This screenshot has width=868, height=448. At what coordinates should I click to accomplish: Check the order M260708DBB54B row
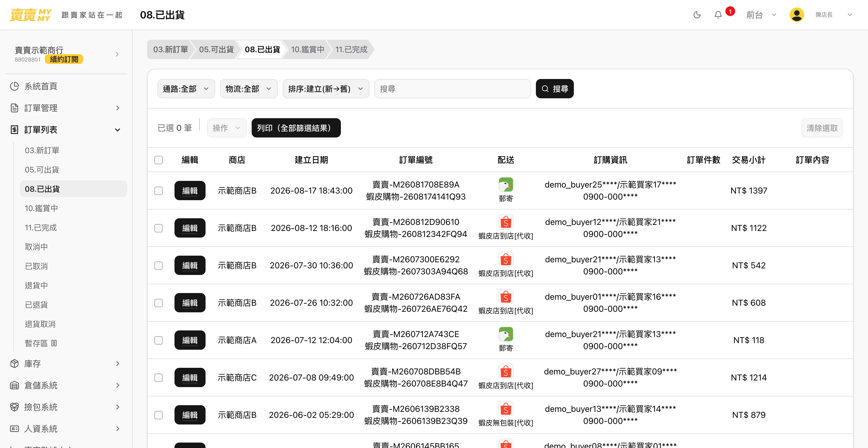point(158,378)
